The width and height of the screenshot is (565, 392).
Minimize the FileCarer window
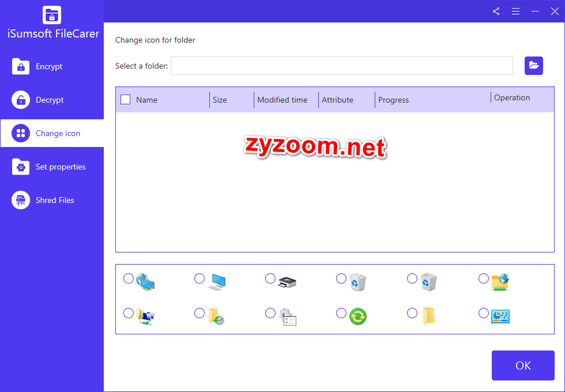pyautogui.click(x=535, y=11)
